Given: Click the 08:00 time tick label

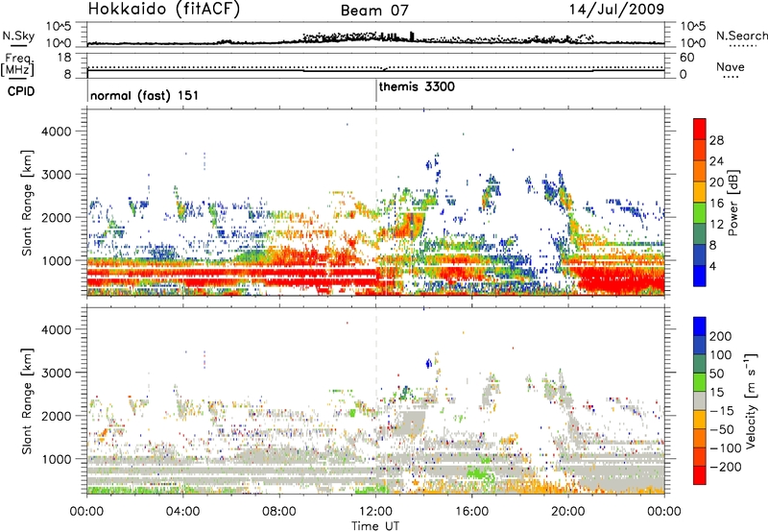Looking at the screenshot, I should (x=279, y=512).
